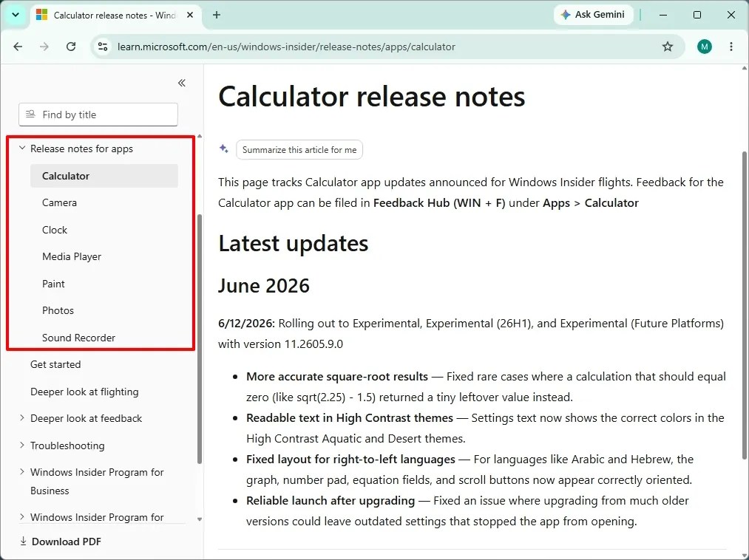Click the Ask Gemini button
The width and height of the screenshot is (749, 560).
coord(593,15)
